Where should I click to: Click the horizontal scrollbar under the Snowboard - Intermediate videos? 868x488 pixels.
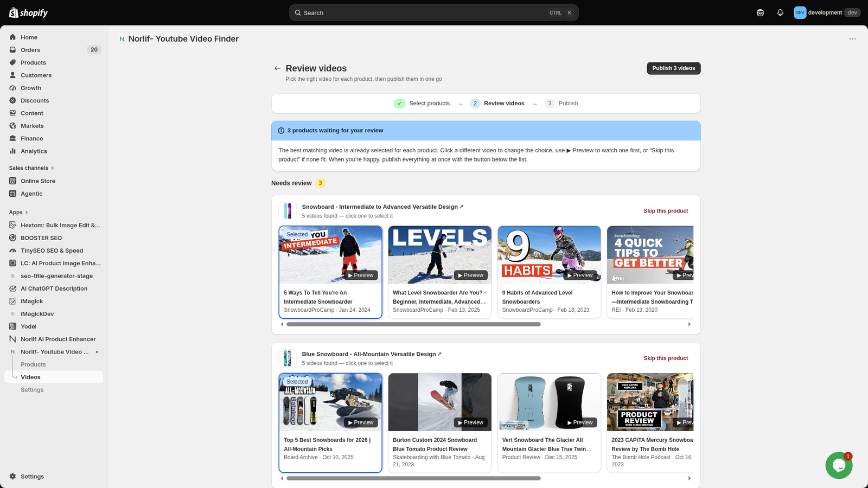(413, 324)
